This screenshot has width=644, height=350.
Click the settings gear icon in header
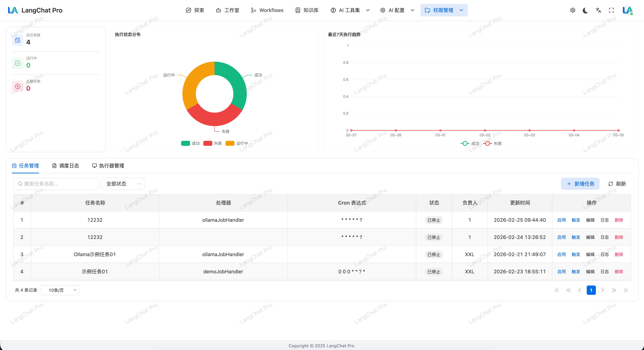573,10
